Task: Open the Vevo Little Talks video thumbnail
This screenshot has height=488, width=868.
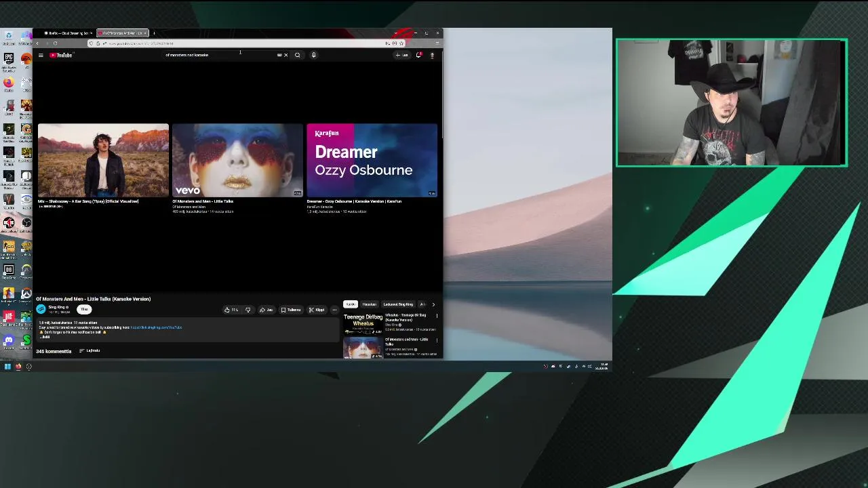Action: (237, 160)
